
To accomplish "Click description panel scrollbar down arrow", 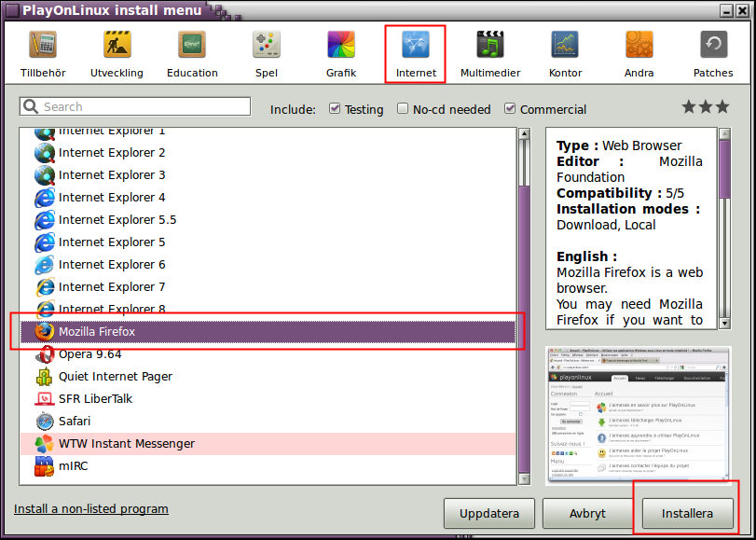I will [x=724, y=323].
